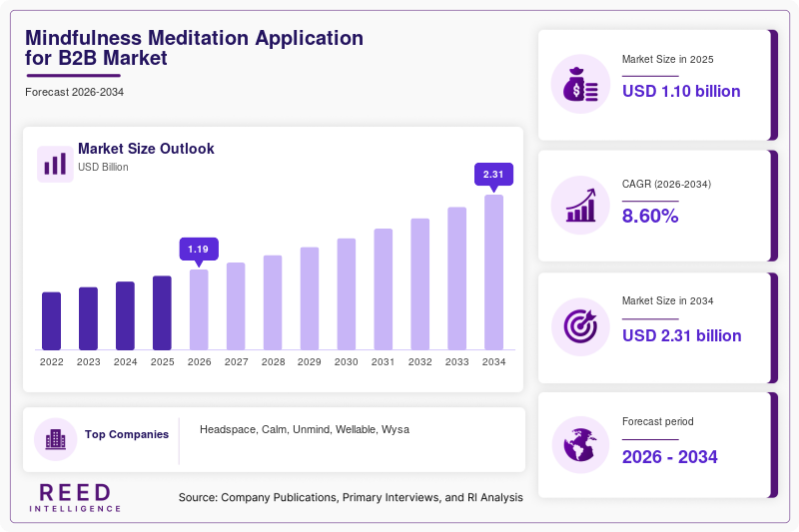Click the money bag market size icon
This screenshot has width=799, height=532.
point(580,84)
